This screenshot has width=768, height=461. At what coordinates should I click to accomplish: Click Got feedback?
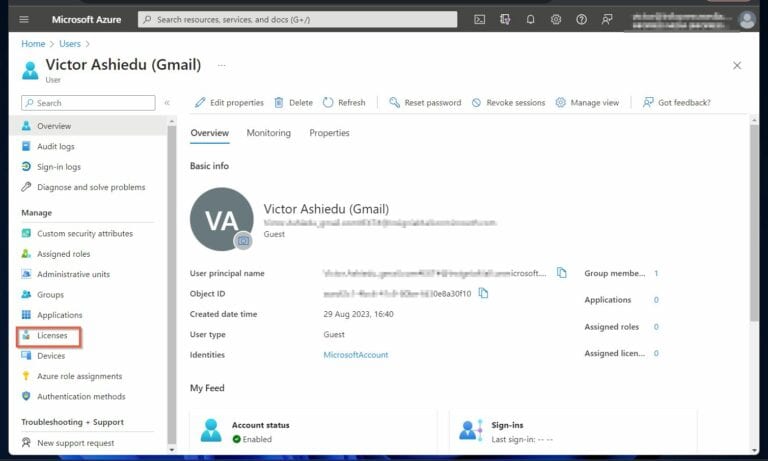click(676, 102)
